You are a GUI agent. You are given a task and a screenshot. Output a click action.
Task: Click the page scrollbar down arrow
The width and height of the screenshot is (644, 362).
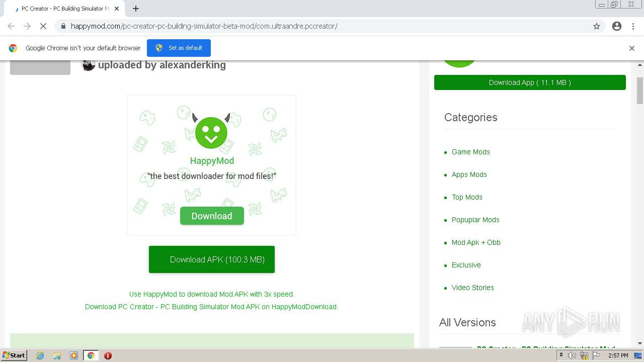640,343
